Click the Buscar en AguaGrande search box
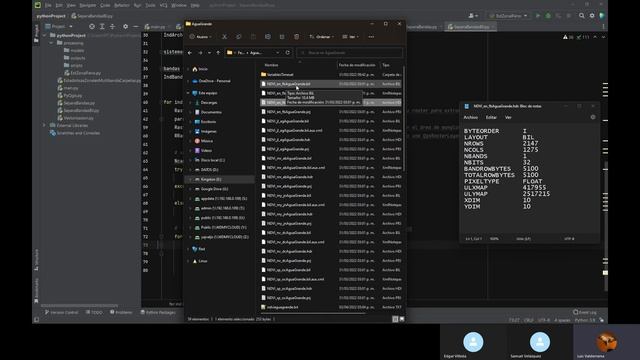This screenshot has width=640, height=360. click(349, 53)
